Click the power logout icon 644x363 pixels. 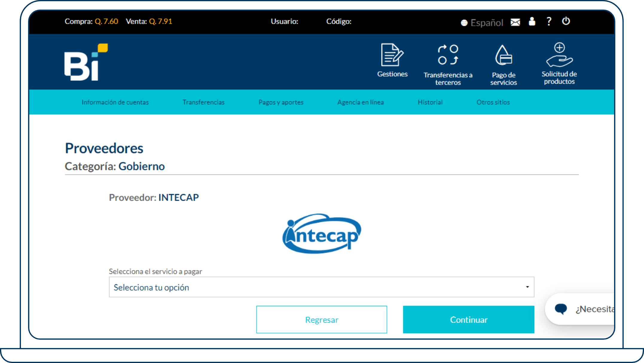coord(566,21)
